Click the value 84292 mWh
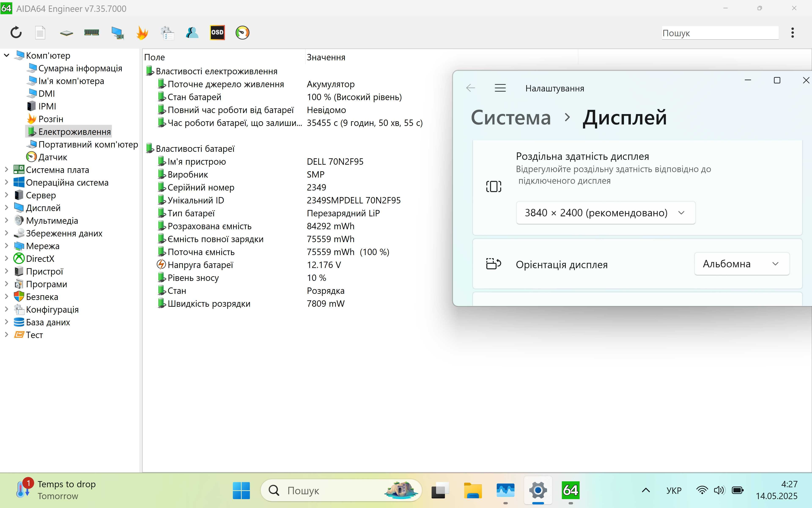 (331, 226)
